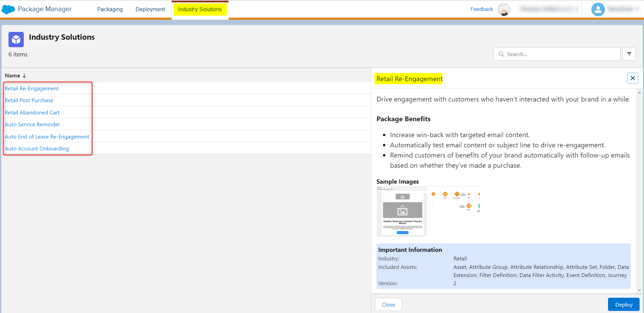Click the Package Manager app title
Image resolution: width=644 pixels, height=313 pixels.
click(x=45, y=9)
